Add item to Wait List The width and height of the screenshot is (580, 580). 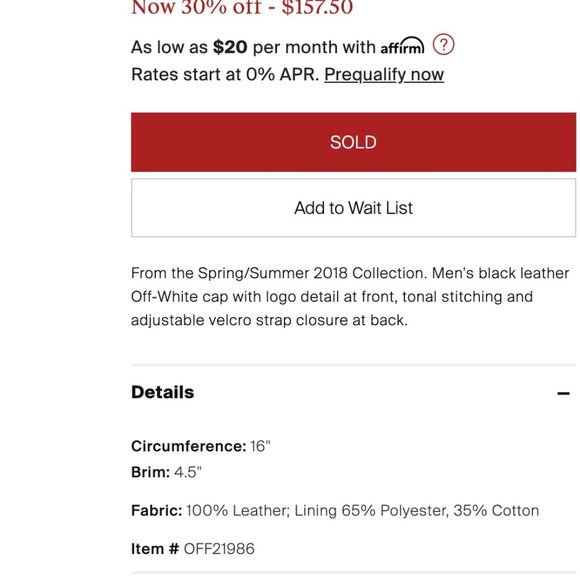[x=353, y=208]
